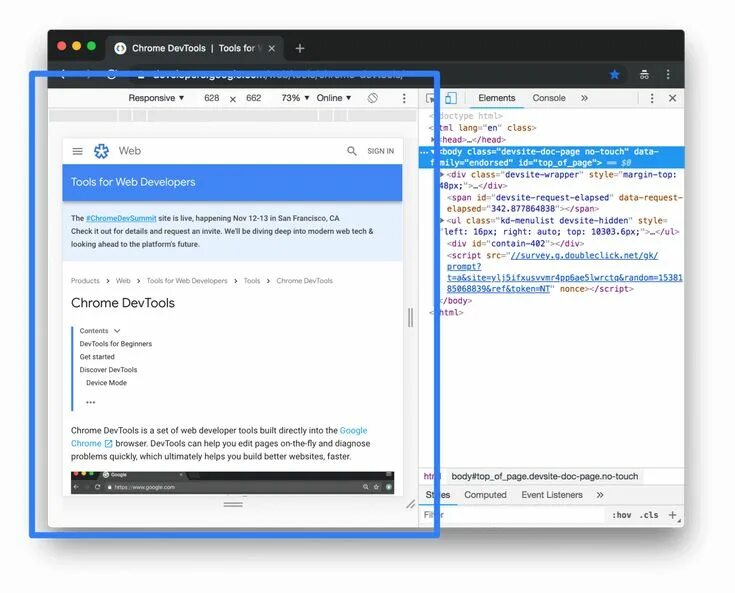
Task: Open the incognito profile icon
Action: 644,74
